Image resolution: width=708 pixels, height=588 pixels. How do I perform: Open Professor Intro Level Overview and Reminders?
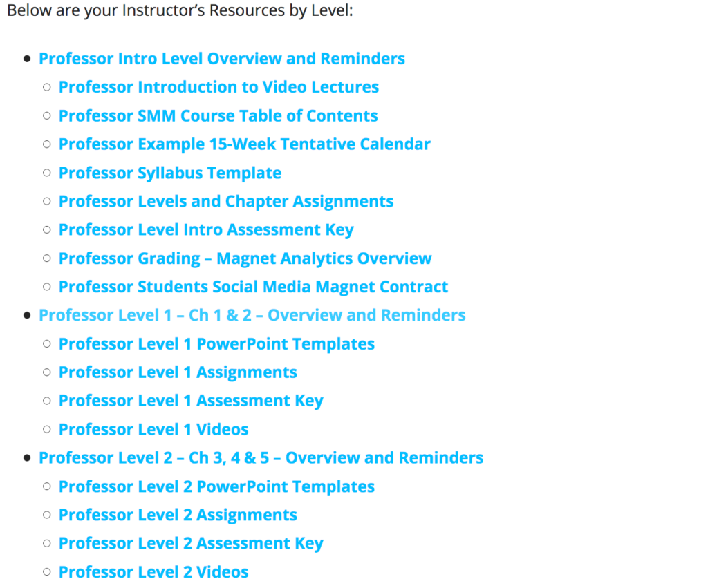pyautogui.click(x=222, y=59)
